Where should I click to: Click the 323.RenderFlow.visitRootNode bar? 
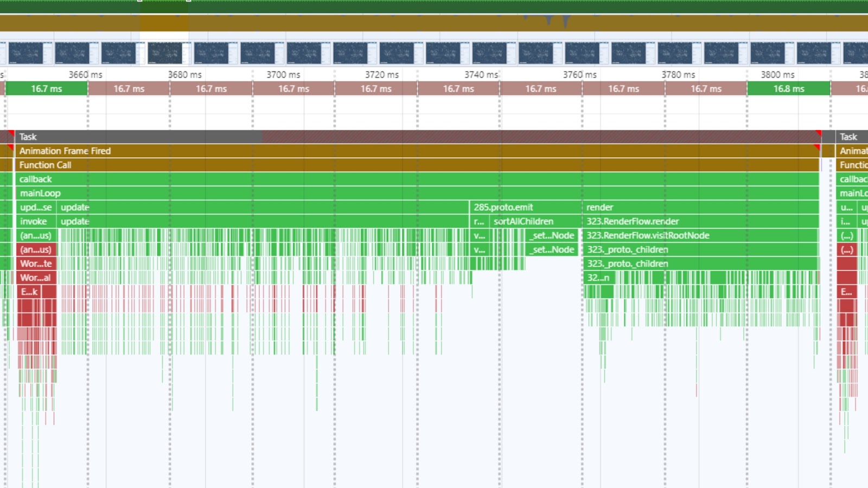coord(701,235)
